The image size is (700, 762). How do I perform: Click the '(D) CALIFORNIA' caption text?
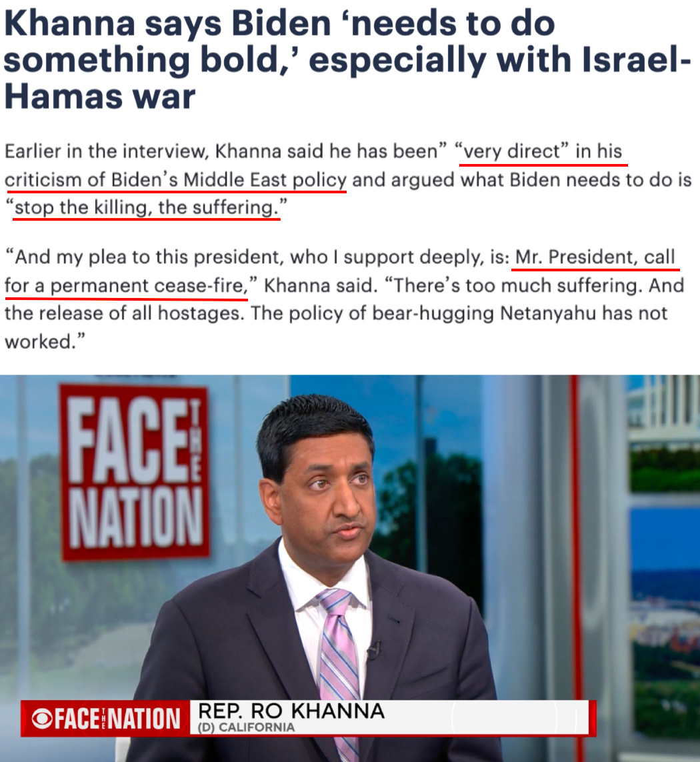(x=246, y=727)
